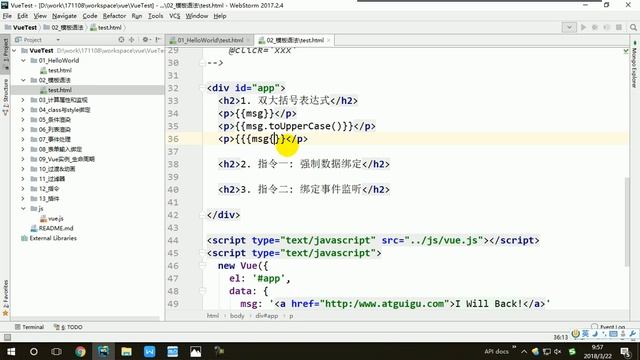Toggle tool window buttons icon at bottom-left
640x360 pixels.
pos(7,337)
